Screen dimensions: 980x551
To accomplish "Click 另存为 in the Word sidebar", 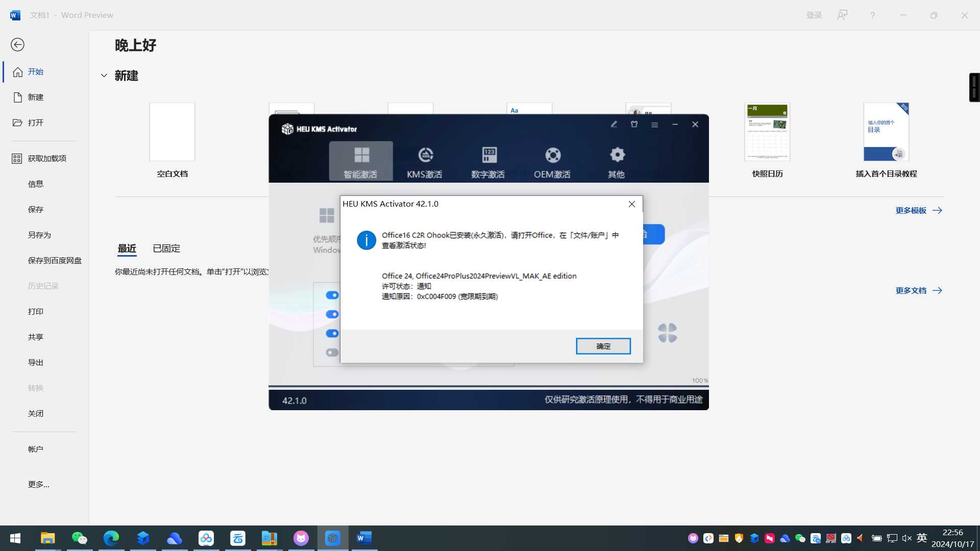I will pos(44,235).
